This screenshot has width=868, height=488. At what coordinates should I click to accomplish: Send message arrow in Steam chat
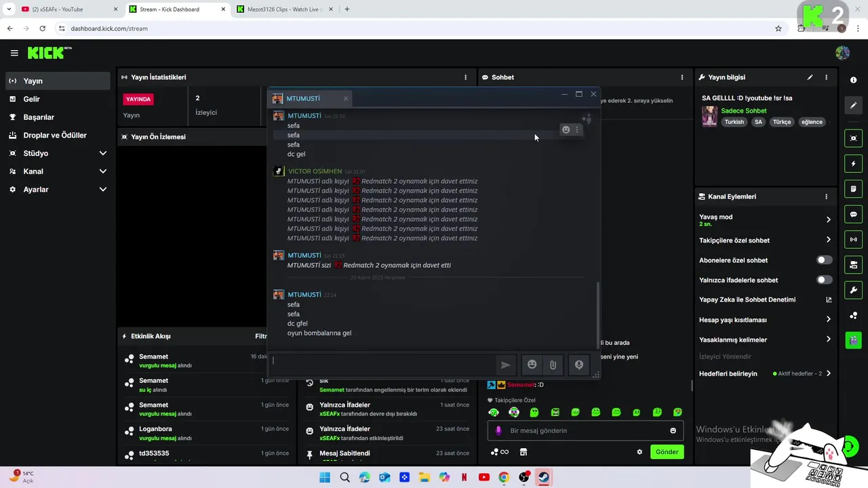[x=505, y=365]
